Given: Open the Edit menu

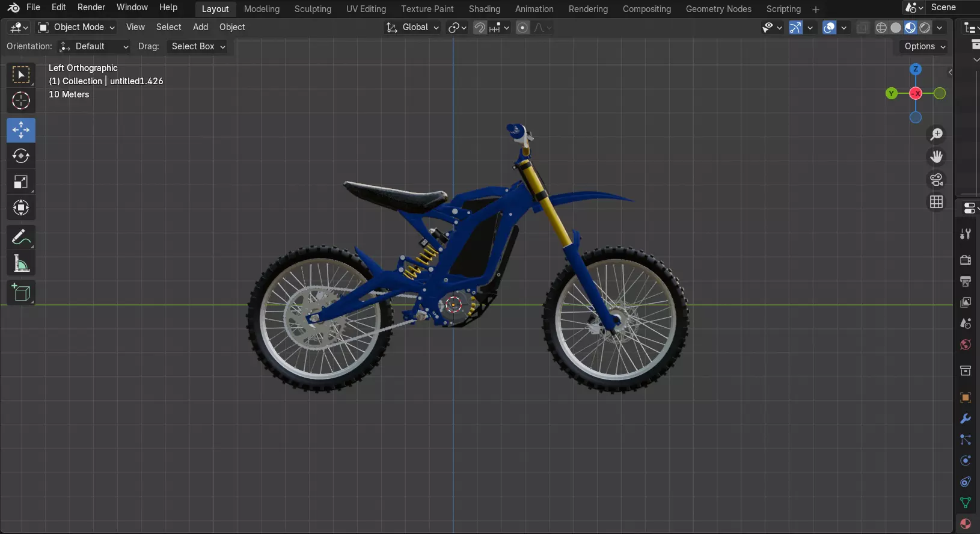Looking at the screenshot, I should click(58, 7).
